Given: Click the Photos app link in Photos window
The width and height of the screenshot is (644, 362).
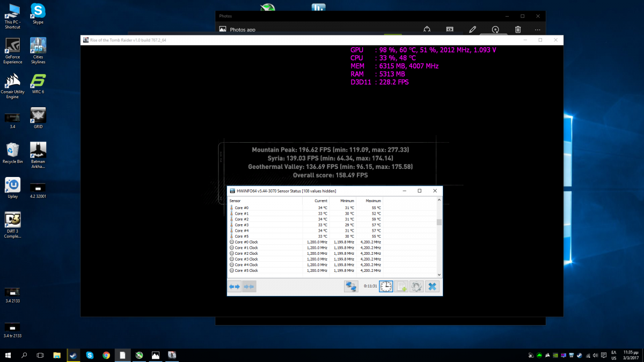Looking at the screenshot, I should tap(237, 30).
